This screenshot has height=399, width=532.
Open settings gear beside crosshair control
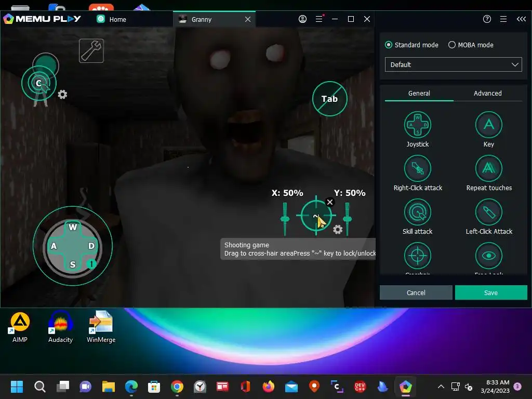338,230
